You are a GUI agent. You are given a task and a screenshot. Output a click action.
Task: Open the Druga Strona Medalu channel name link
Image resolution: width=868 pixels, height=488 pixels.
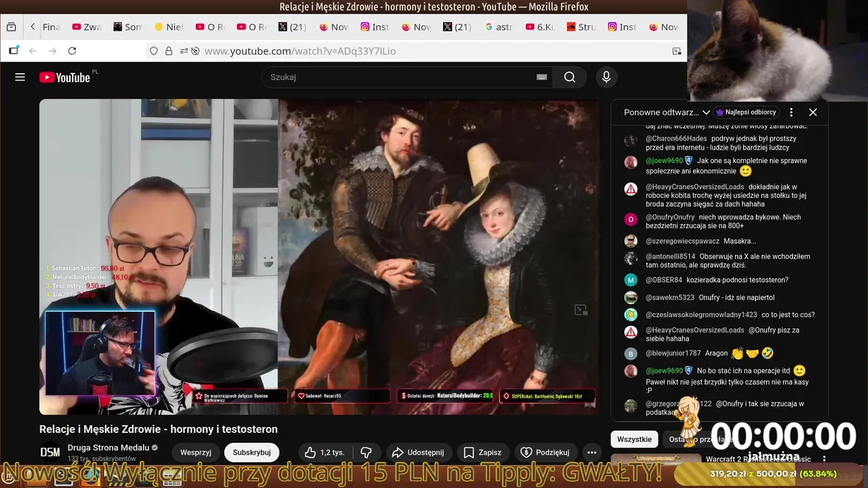[x=108, y=447]
